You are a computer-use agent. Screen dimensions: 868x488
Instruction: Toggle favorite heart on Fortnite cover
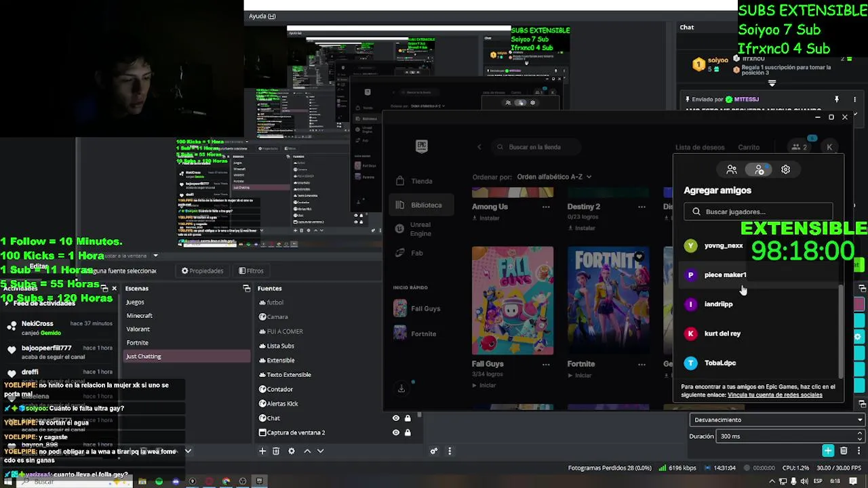(x=639, y=257)
